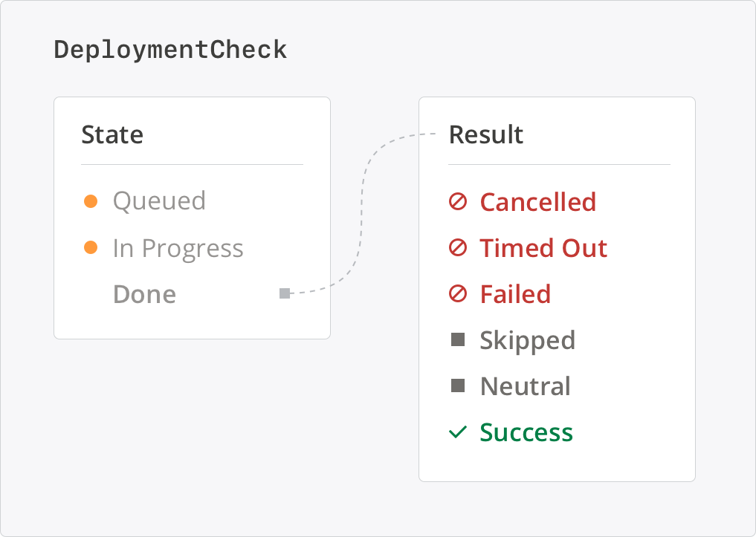Select the Done state label
The image size is (756, 537).
pos(144,294)
